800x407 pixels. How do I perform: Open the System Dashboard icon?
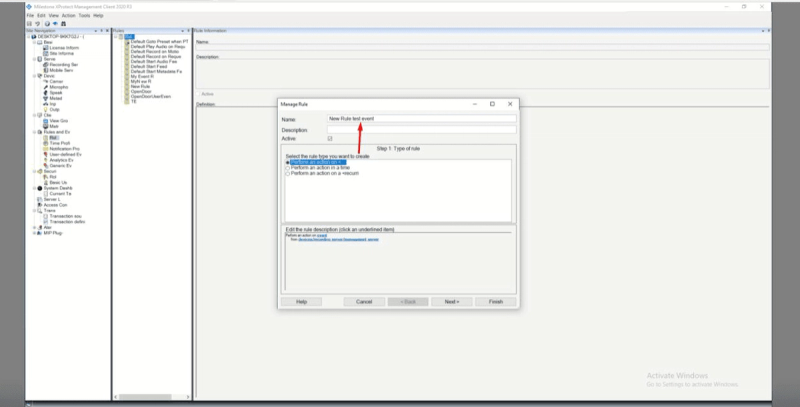pyautogui.click(x=40, y=188)
